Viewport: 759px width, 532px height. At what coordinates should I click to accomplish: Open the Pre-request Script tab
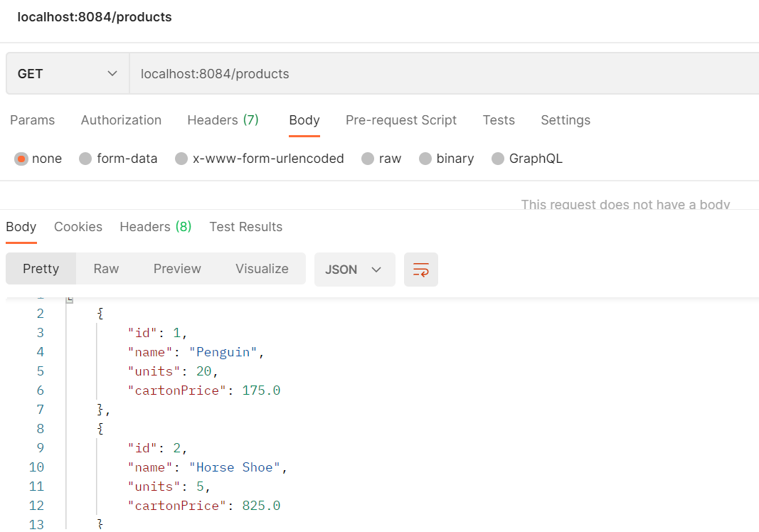[x=401, y=120]
